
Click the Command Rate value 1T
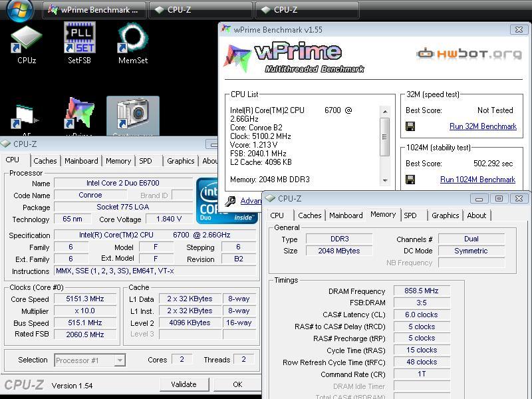click(422, 374)
